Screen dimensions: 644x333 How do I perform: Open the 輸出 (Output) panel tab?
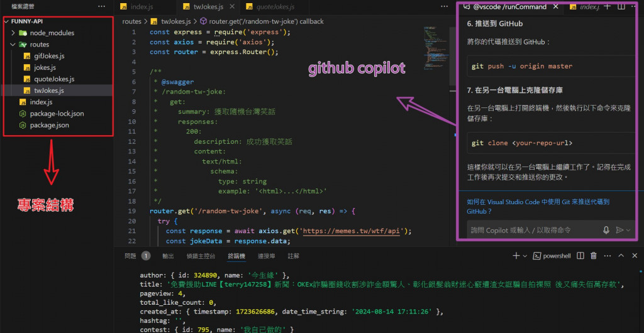[x=168, y=256]
